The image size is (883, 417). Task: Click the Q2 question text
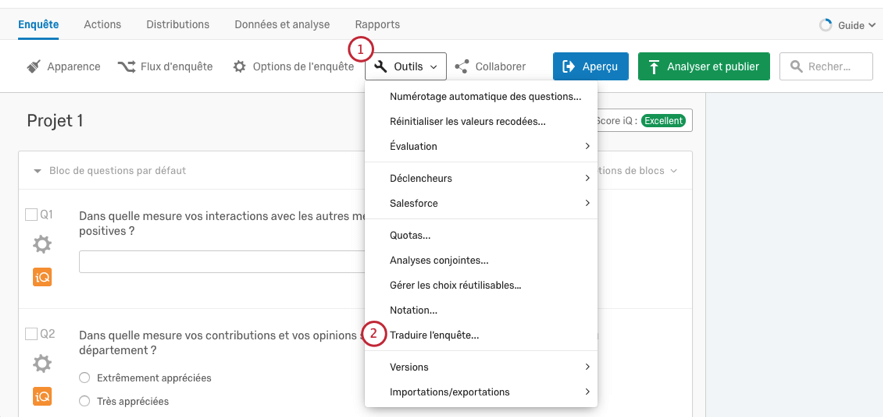click(x=222, y=342)
